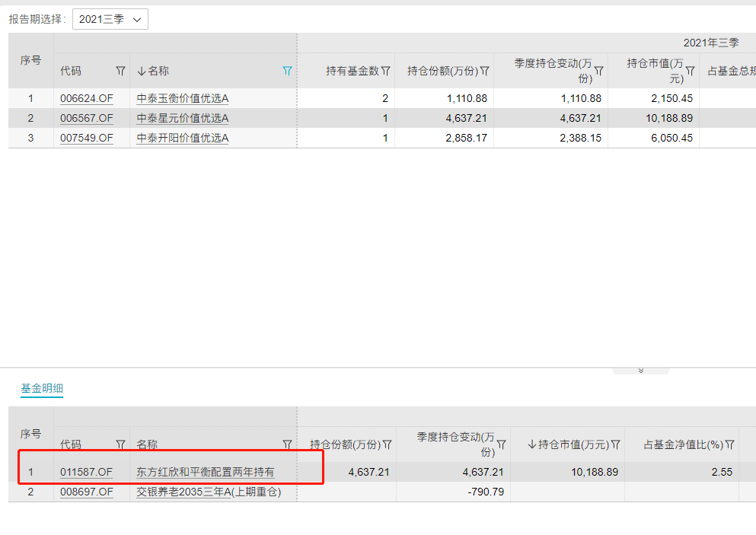Viewport: 756px width, 535px height.
Task: Click filter icon for top 持仓市值(万元) column
Action: (690, 71)
